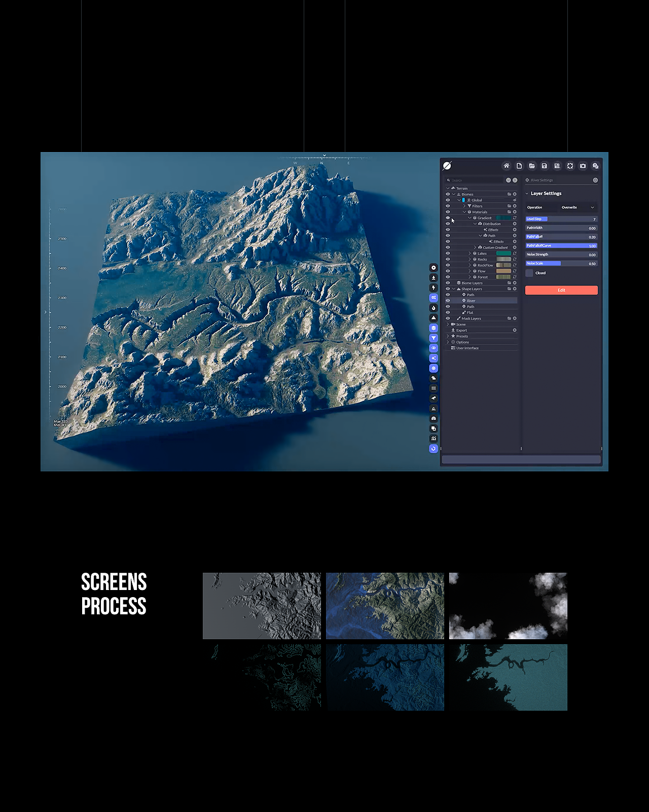Expand the Rocks material node
Screen dimensions: 649x812
click(470, 259)
